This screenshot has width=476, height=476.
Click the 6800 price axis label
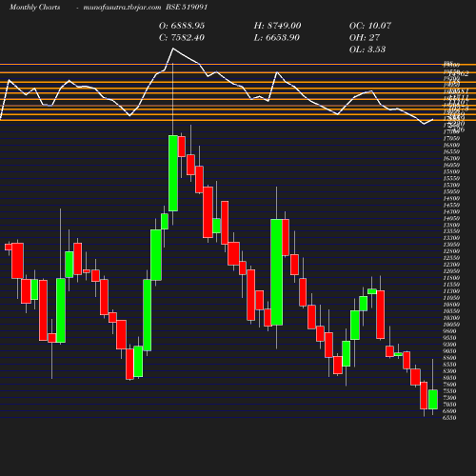pos(449,411)
